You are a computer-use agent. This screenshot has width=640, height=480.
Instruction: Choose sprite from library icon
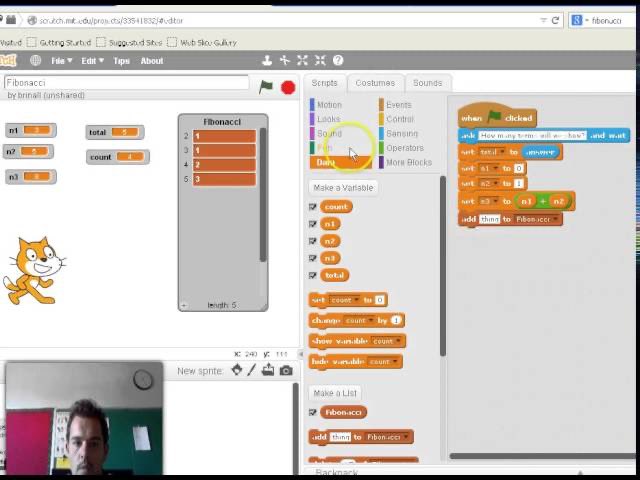click(x=237, y=370)
